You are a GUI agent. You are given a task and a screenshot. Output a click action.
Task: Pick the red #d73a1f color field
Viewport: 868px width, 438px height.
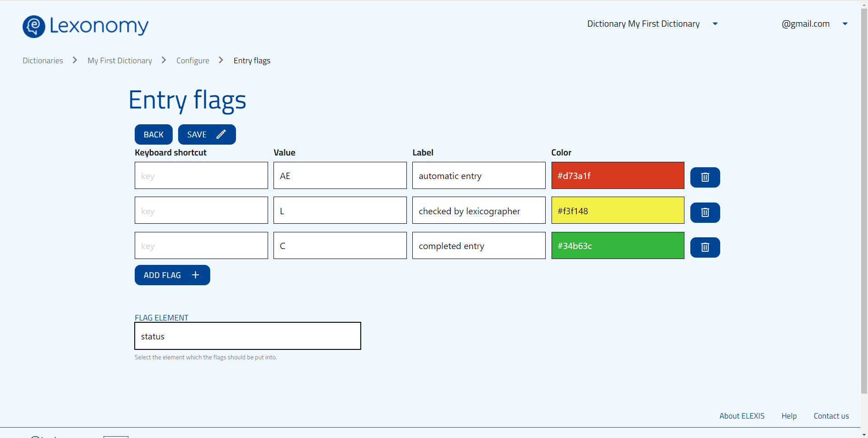tap(617, 176)
